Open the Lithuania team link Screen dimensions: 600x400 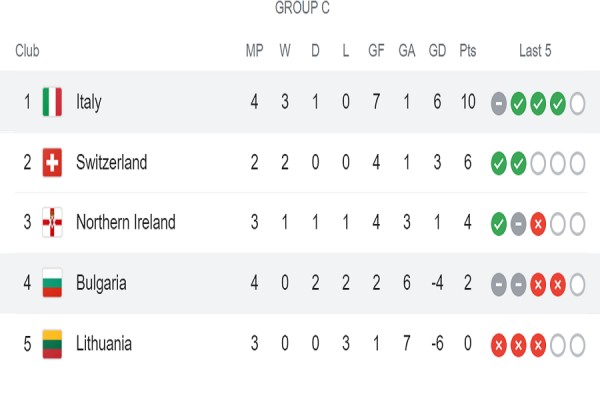coord(104,344)
